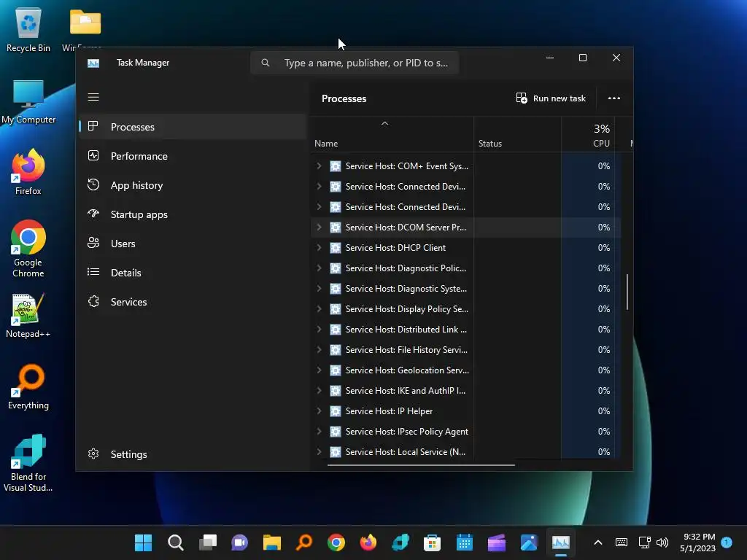Open the Windows Start menu
The image size is (747, 560).
tap(144, 542)
